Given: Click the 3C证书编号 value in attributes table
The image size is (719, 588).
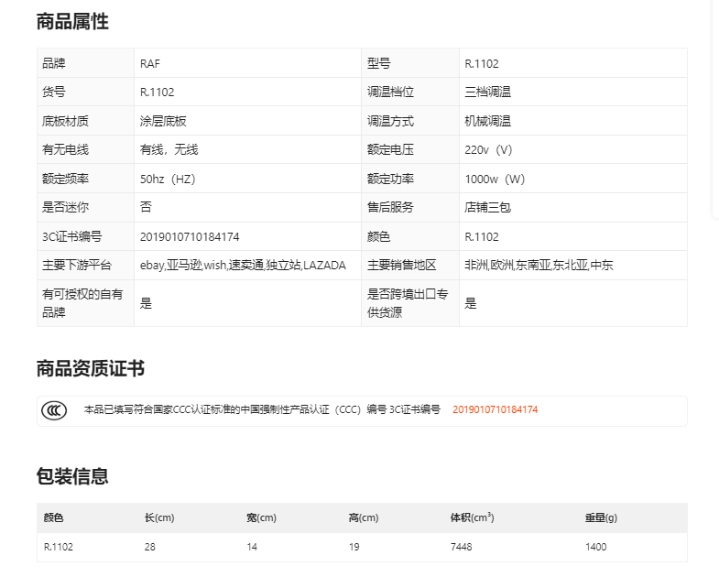Looking at the screenshot, I should 190,236.
